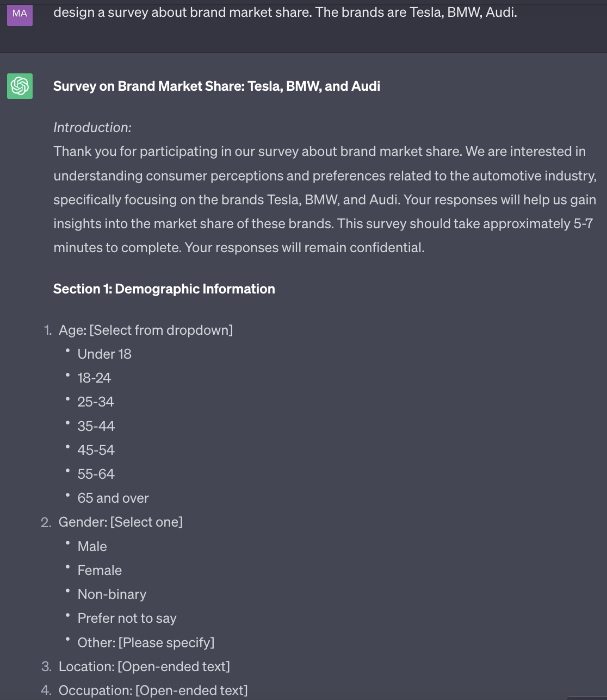The image size is (607, 700).
Task: Click the '65 and over' list item
Action: click(x=113, y=498)
